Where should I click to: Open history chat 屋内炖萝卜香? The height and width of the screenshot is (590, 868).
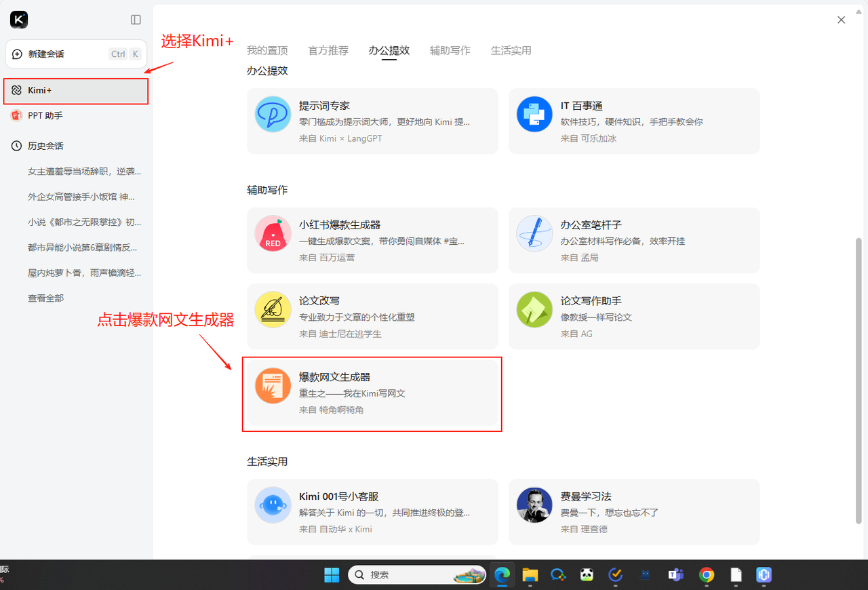click(x=84, y=273)
